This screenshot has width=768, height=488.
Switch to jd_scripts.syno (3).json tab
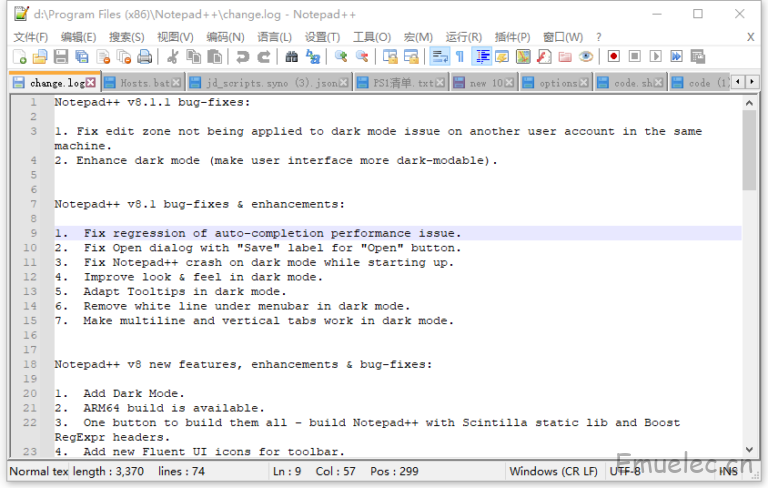[x=269, y=83]
